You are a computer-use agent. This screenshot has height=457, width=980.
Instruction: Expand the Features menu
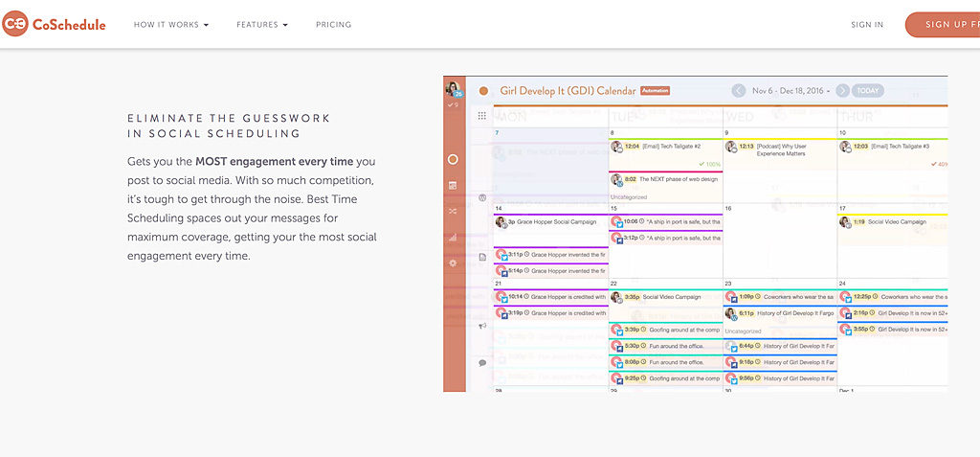coord(262,25)
